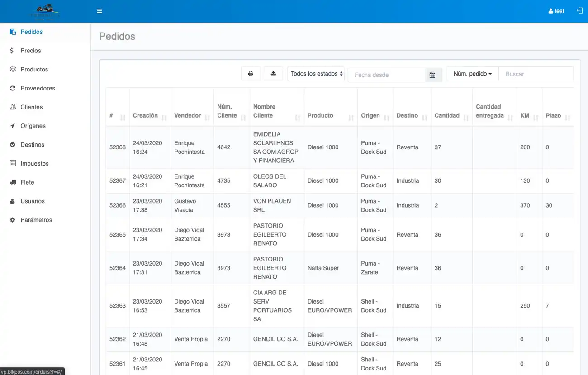This screenshot has height=375, width=588.
Task: Click the Destinos checkmark icon
Action: (13, 145)
